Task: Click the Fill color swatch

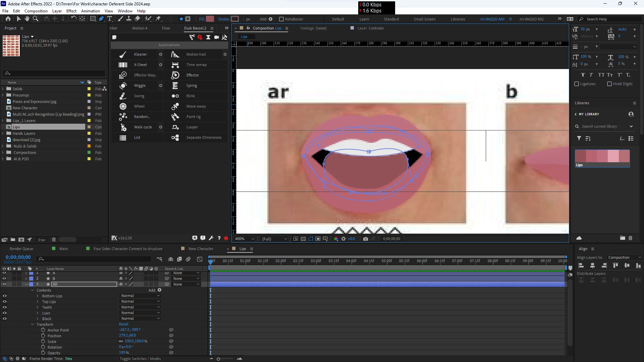Action: pyautogui.click(x=210, y=19)
